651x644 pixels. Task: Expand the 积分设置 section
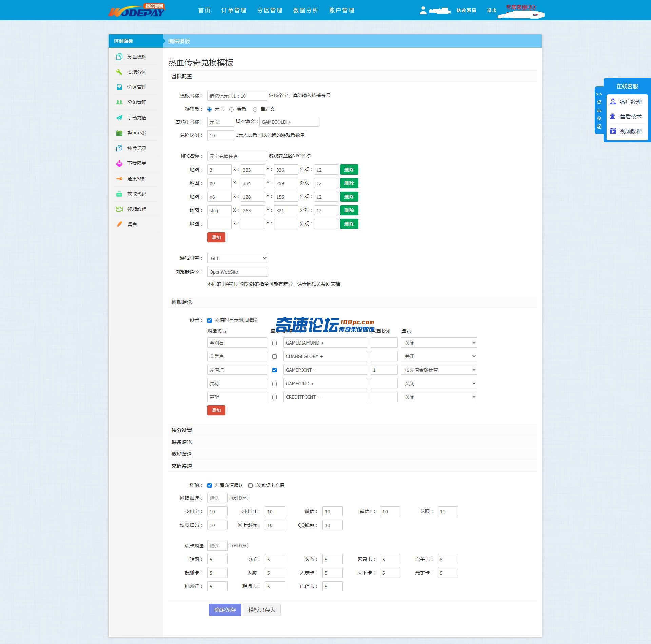[x=352, y=430]
